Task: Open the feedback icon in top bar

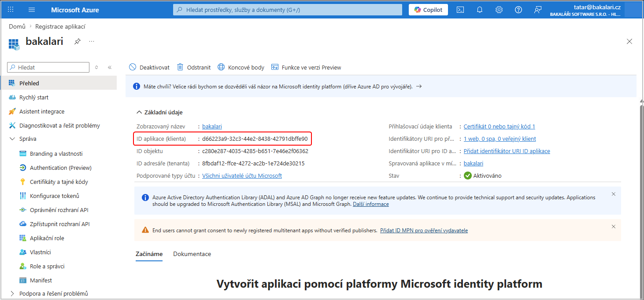Action: (x=538, y=10)
